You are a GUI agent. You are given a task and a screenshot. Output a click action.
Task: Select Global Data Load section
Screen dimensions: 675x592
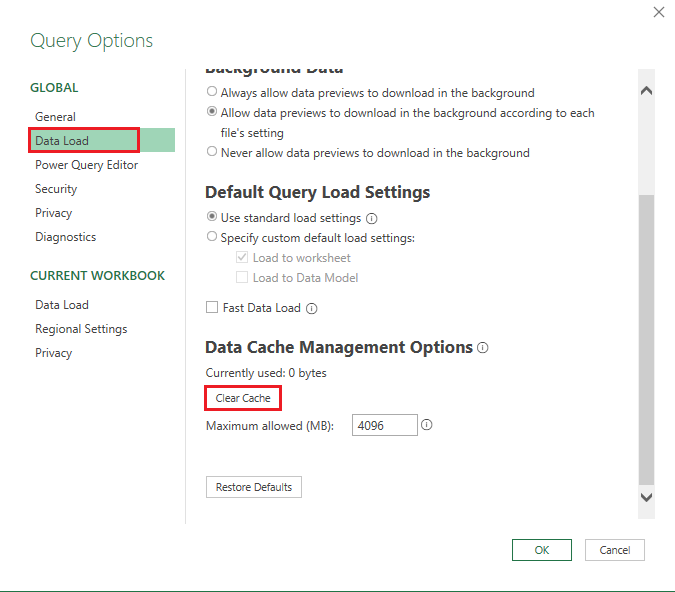coord(102,140)
